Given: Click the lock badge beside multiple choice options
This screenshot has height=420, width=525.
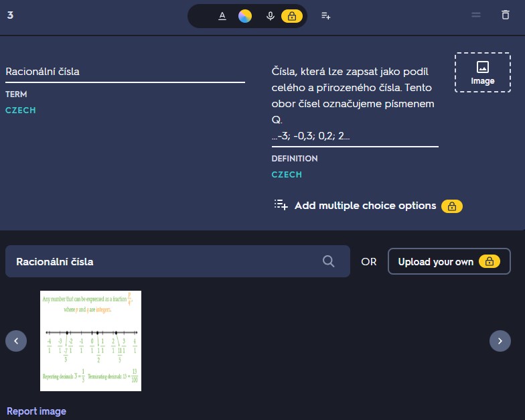Looking at the screenshot, I should point(452,206).
